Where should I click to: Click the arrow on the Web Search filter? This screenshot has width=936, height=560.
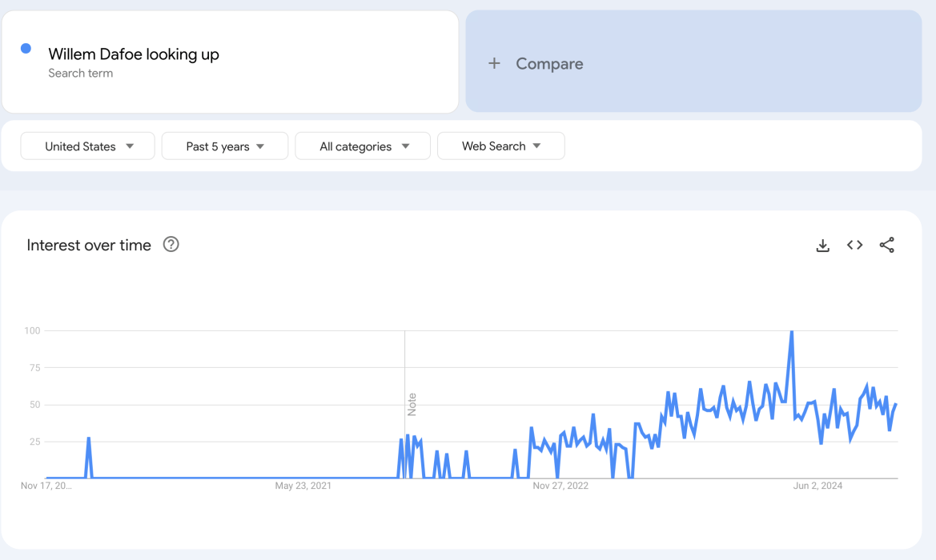point(536,146)
